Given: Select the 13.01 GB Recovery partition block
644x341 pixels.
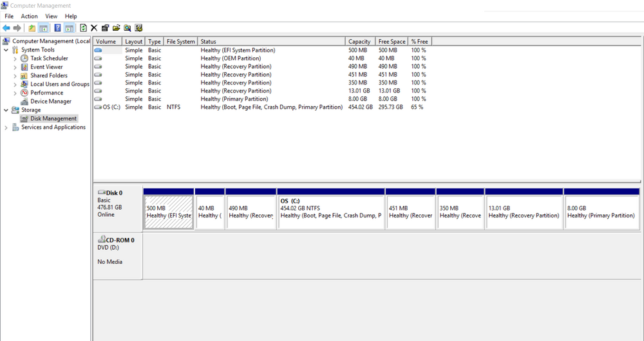Looking at the screenshot, I should click(x=524, y=212).
